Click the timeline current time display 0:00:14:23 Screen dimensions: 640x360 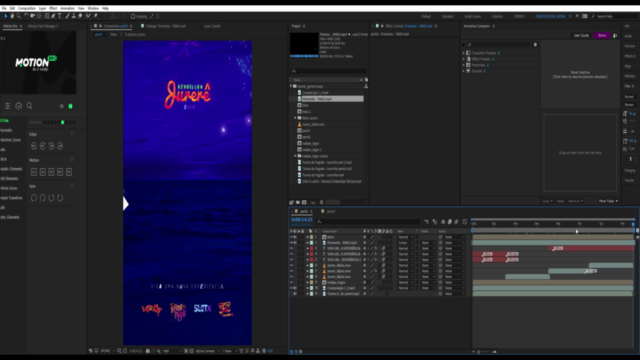click(x=302, y=220)
